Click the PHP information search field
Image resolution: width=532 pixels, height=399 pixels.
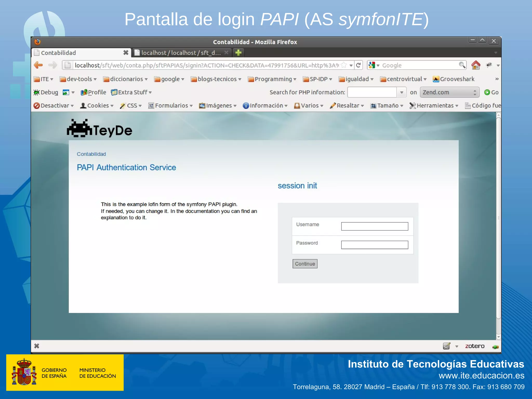(x=372, y=92)
